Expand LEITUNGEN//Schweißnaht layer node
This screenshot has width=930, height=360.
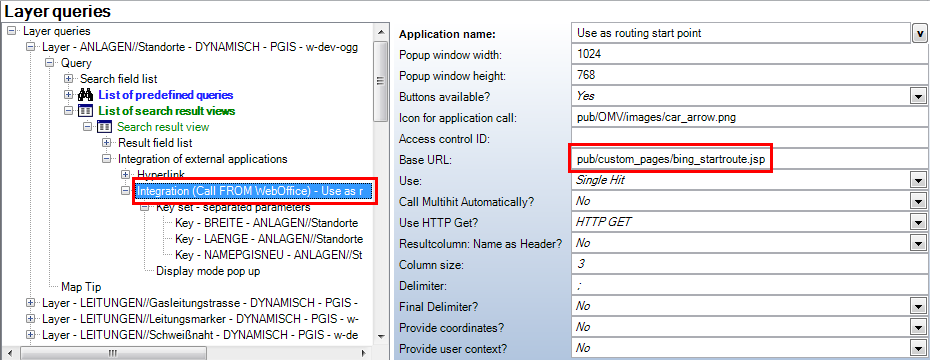tap(30, 334)
